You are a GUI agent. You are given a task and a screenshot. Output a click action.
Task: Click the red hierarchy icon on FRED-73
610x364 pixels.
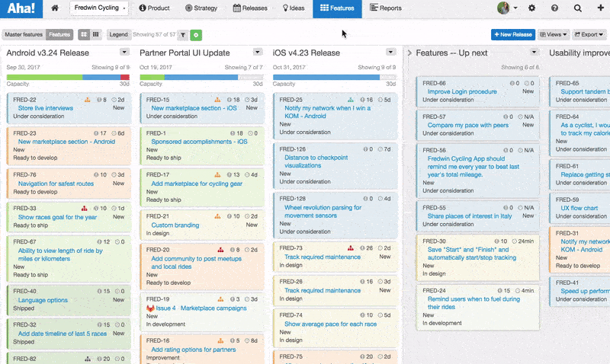(351, 247)
